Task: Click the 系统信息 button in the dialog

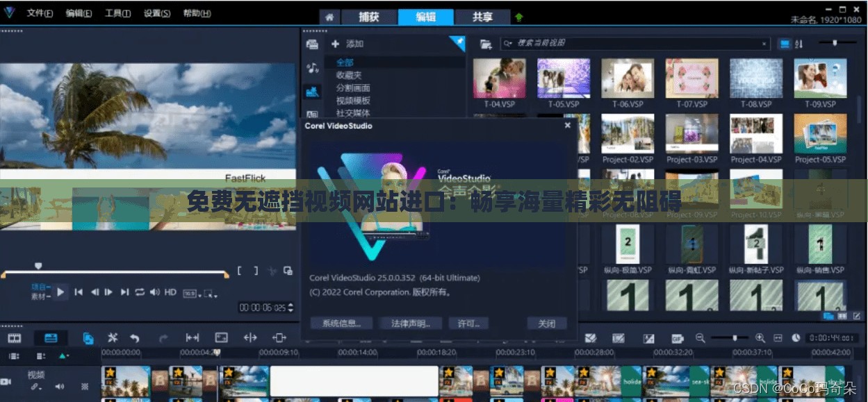Action: [x=341, y=323]
